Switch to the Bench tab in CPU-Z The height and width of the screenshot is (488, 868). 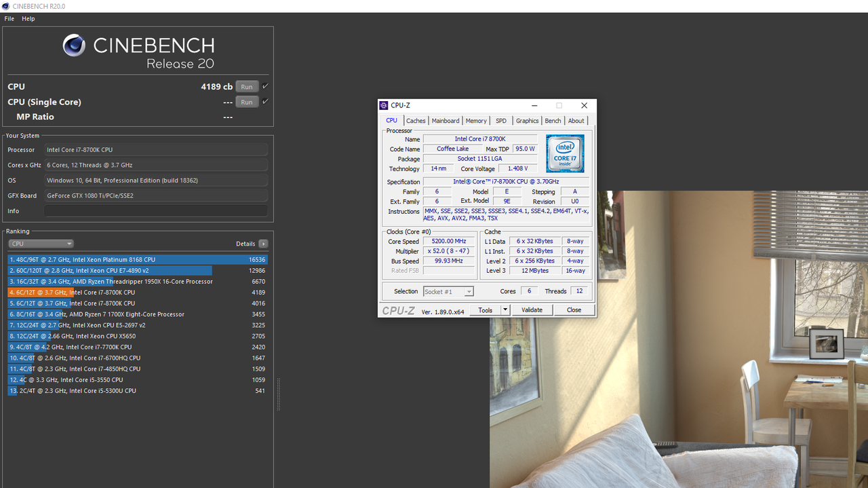553,121
